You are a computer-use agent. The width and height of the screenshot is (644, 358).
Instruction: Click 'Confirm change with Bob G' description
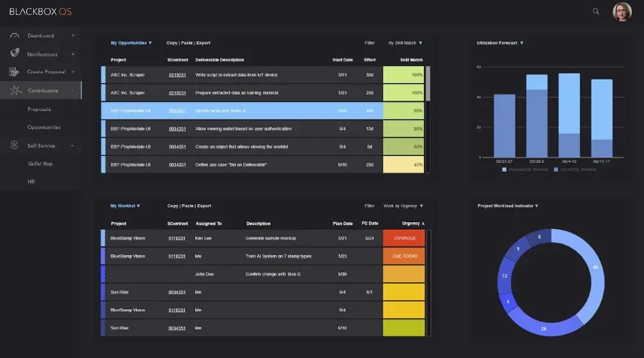coord(273,274)
